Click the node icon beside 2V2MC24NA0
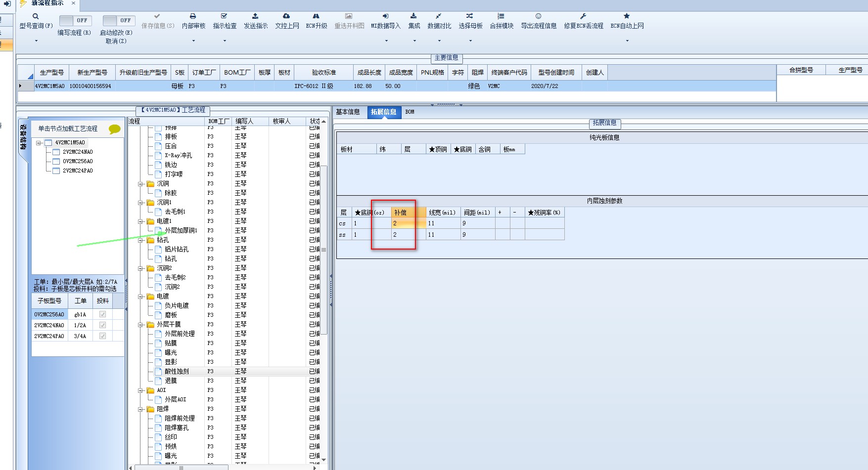The width and height of the screenshot is (868, 470). (56, 152)
